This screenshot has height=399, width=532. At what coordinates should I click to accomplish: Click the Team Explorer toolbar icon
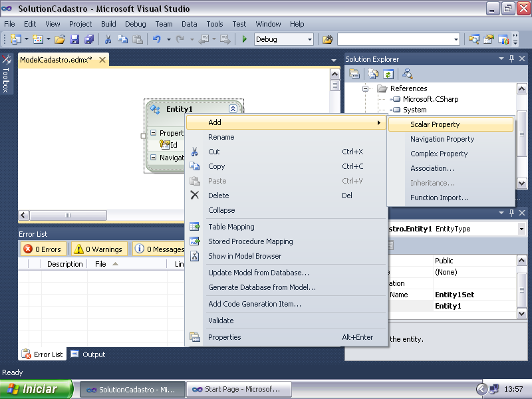coord(503,39)
